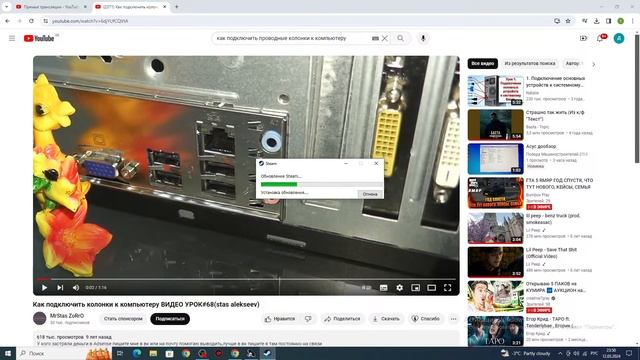The height and width of the screenshot is (360, 640).
Task: Seek along the video progress bar
Action: 246,279
